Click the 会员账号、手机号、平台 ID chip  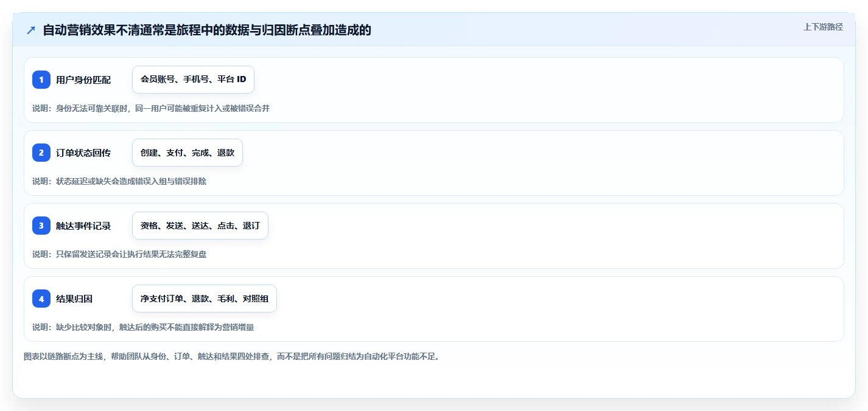pyautogui.click(x=193, y=80)
